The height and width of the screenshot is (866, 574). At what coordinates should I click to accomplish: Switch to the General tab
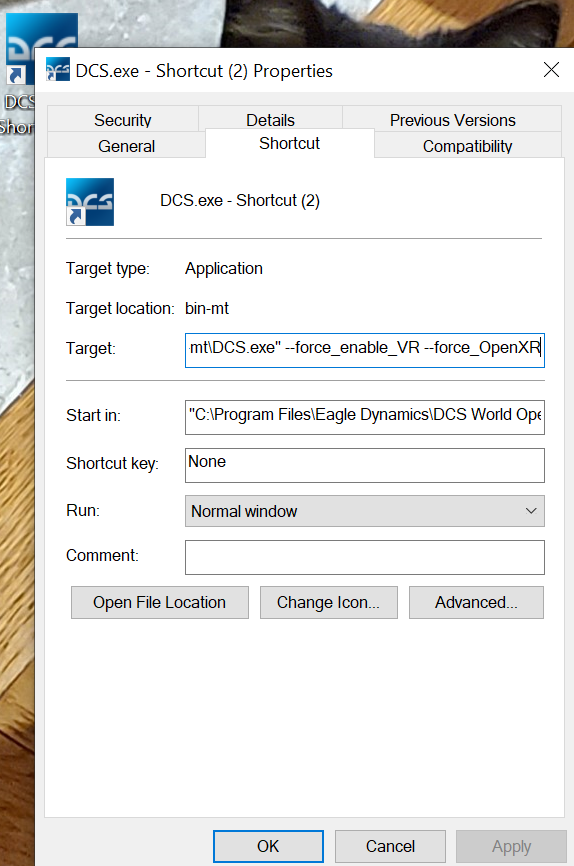point(127,145)
